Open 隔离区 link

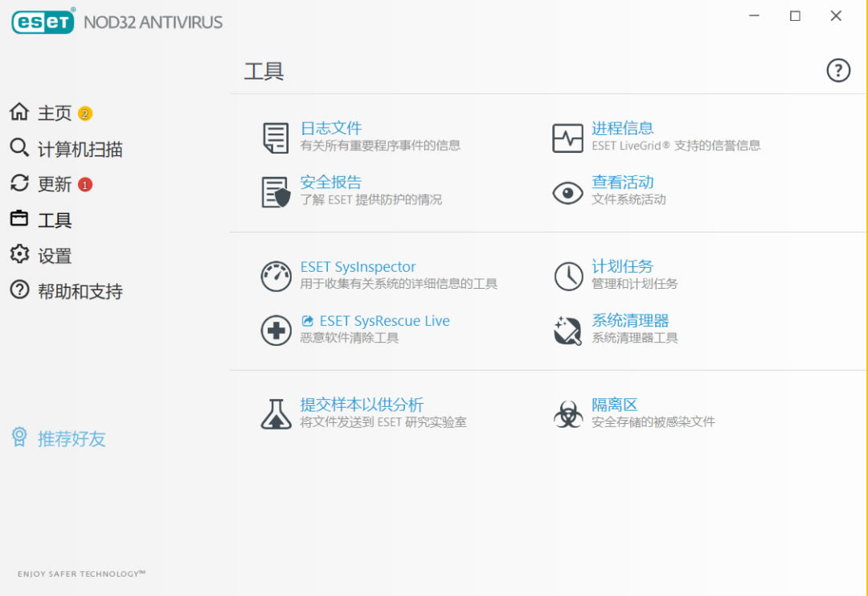(615, 405)
